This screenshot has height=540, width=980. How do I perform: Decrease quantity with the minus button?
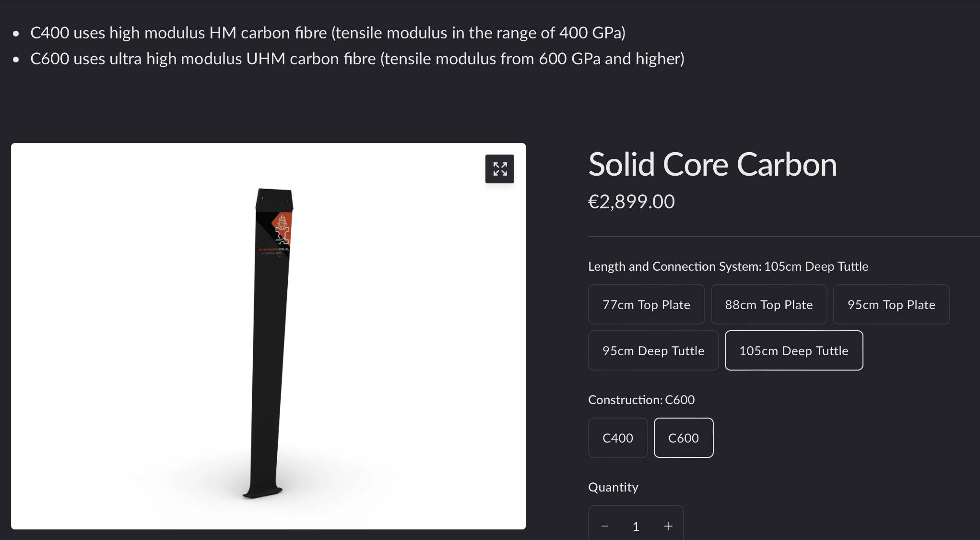tap(605, 526)
